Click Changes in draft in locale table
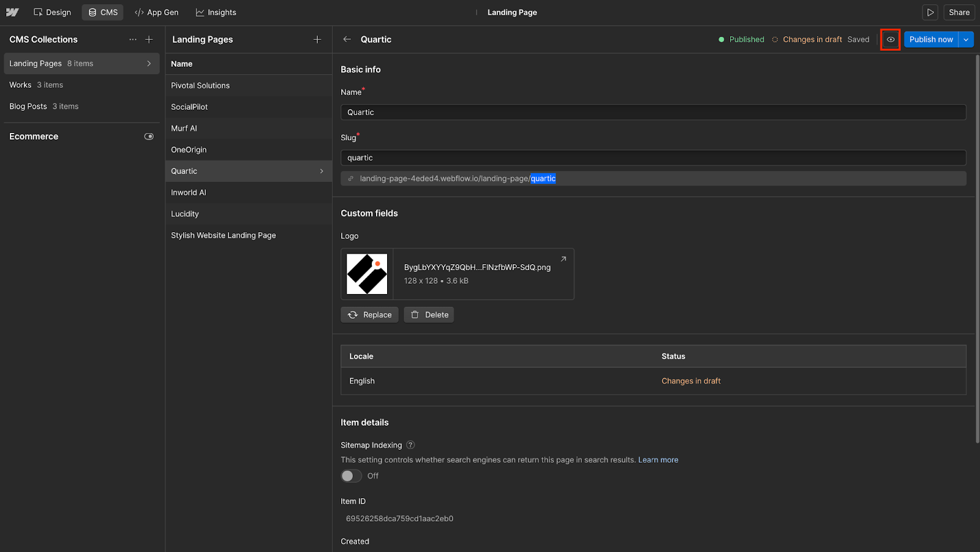980x552 pixels. [x=691, y=381]
